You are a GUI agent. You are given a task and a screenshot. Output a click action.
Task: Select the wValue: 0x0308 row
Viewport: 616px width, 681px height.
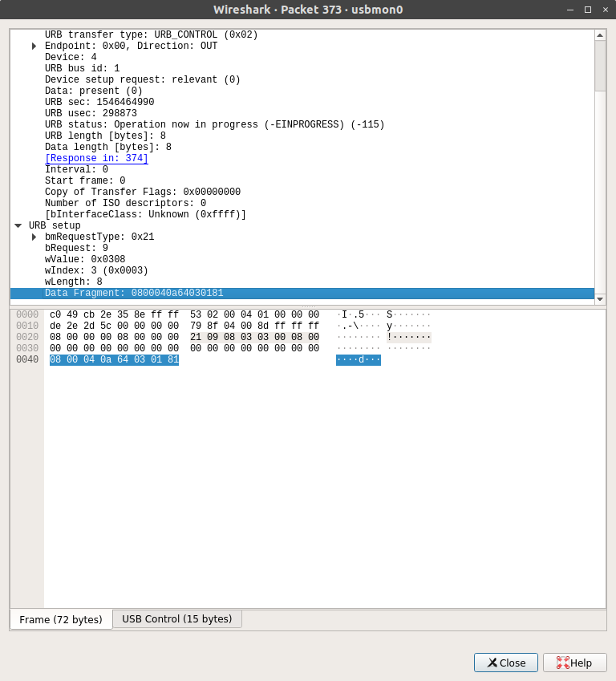coord(302,259)
